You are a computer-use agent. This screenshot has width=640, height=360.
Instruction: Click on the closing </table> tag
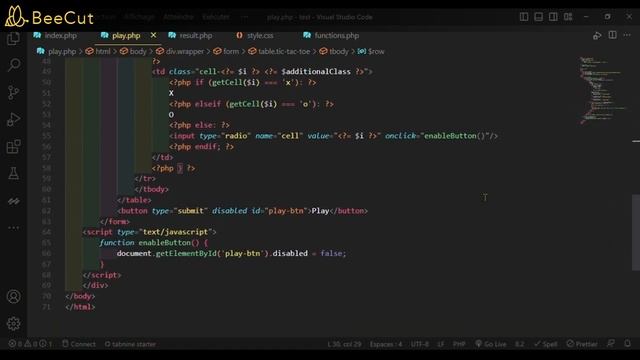click(134, 200)
